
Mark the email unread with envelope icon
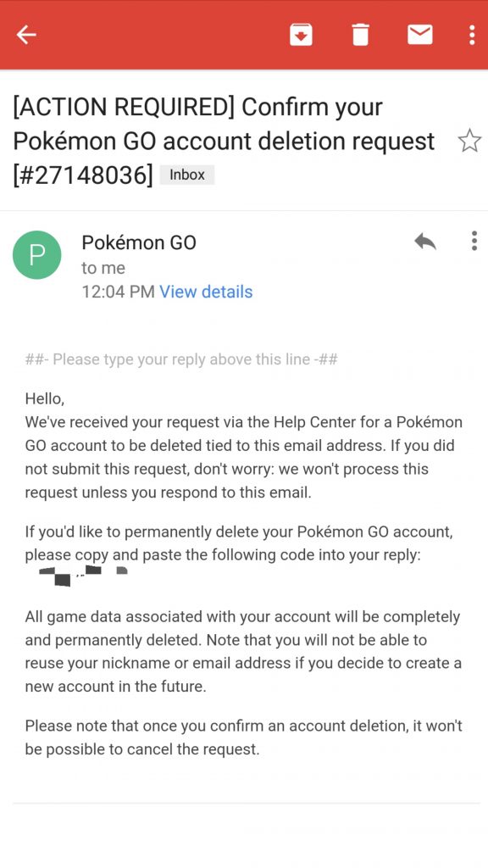pos(420,35)
